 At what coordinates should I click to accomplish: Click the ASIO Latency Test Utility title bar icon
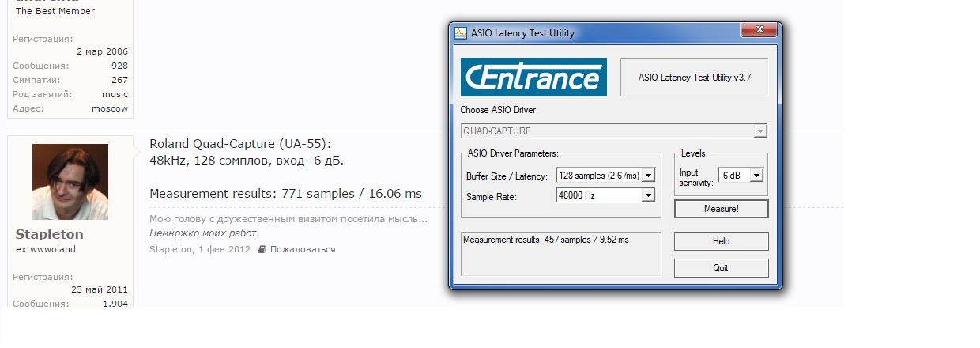tap(461, 33)
